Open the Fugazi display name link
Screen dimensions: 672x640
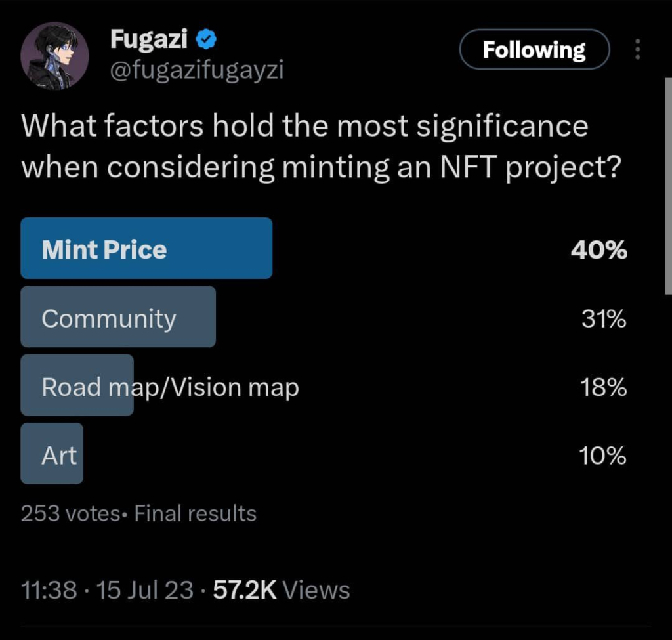(149, 39)
